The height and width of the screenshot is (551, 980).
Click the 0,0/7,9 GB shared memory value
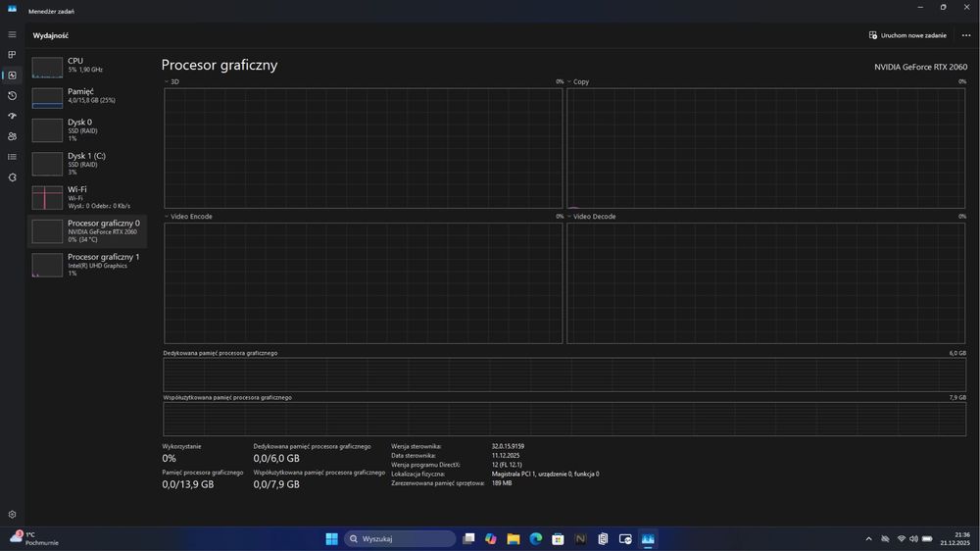(275, 484)
